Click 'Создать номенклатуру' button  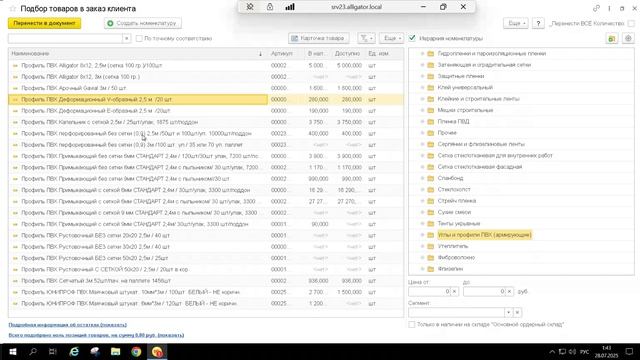pyautogui.click(x=143, y=23)
